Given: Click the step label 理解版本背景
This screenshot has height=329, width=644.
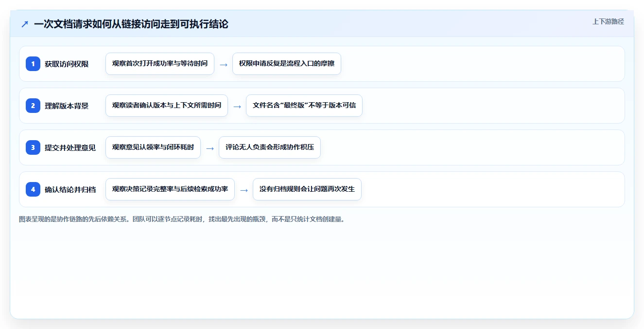Looking at the screenshot, I should click(x=67, y=106).
